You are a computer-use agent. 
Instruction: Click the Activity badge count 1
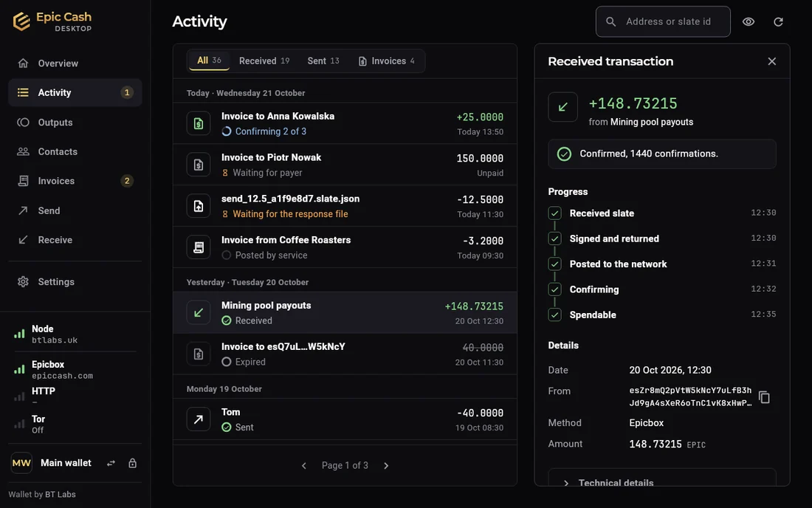tap(126, 93)
